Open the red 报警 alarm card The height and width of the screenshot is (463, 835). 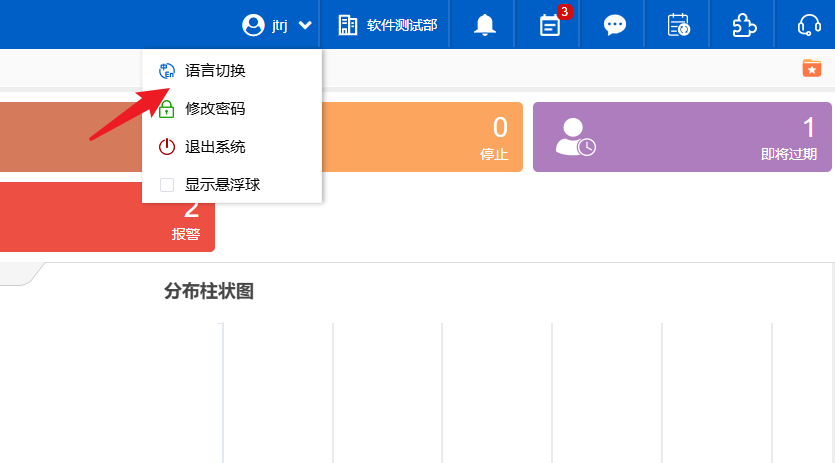click(107, 217)
